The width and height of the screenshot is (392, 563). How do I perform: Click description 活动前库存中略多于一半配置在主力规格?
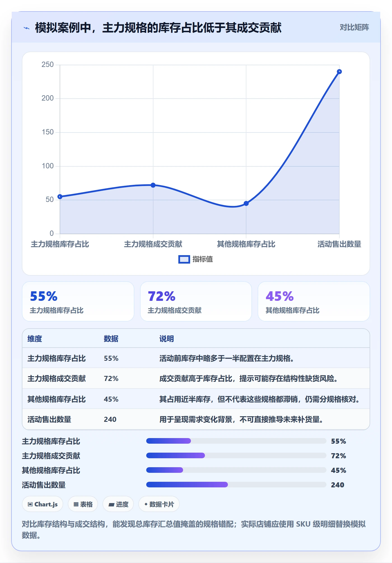227,359
